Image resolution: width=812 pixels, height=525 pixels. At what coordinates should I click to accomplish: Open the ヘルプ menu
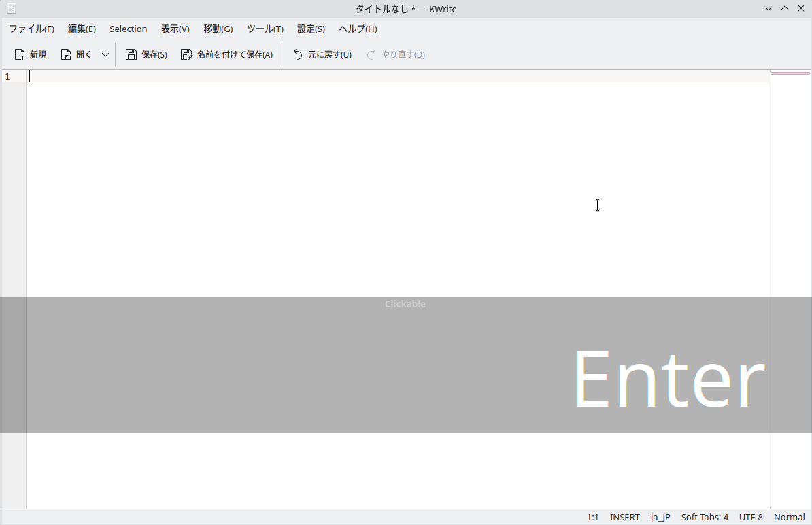click(x=357, y=29)
